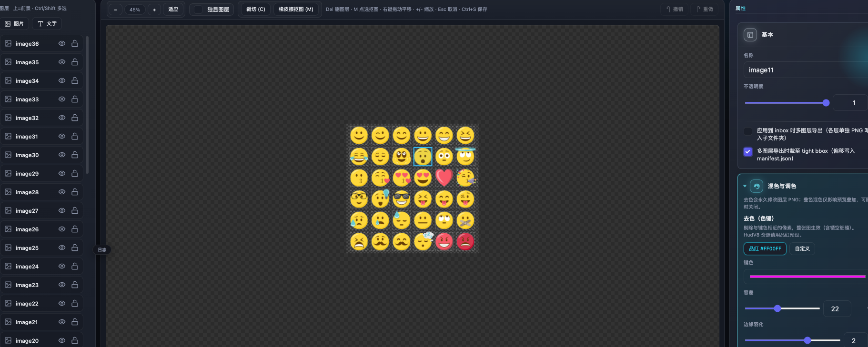The image size is (868, 347).
Task: Select the 图片 tab
Action: 14,23
